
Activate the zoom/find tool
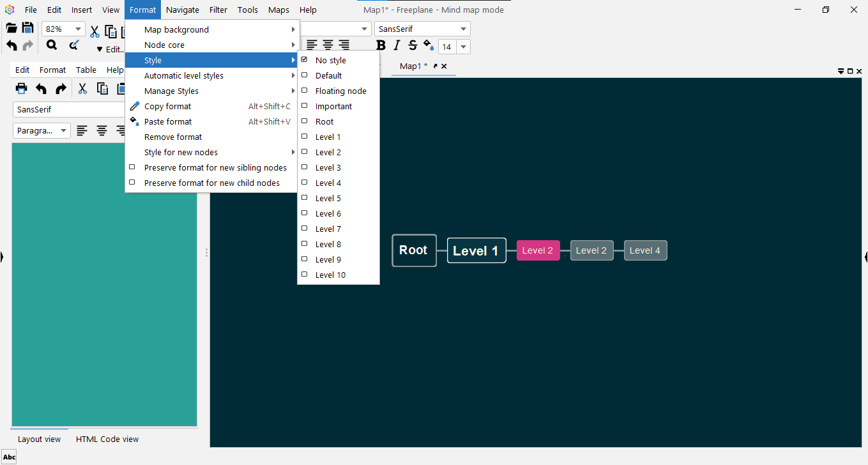(x=50, y=45)
